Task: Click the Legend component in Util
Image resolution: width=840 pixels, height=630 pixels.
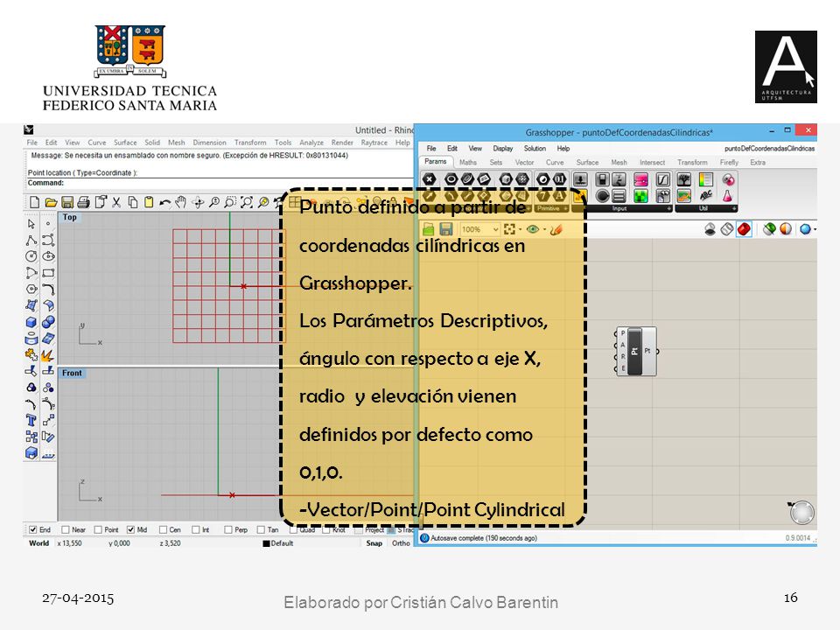Action: 705,179
